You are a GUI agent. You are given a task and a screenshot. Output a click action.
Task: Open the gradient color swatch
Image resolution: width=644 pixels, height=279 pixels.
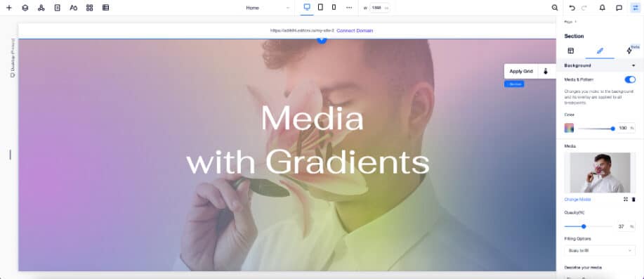pos(569,128)
